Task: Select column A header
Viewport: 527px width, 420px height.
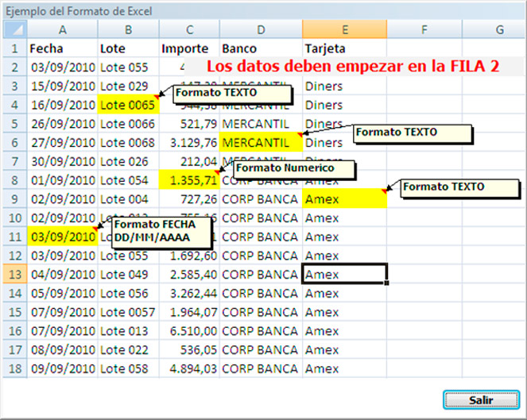Action: [x=63, y=29]
